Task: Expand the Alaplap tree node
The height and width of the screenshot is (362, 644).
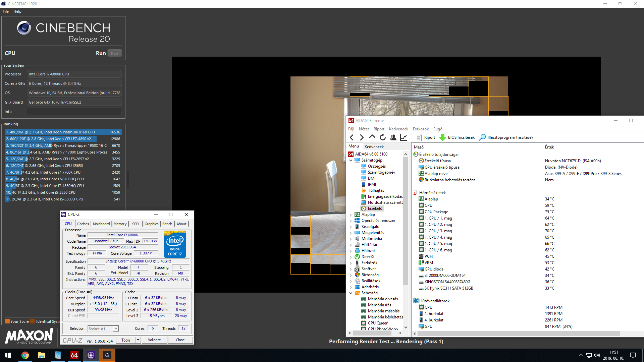Action: (351, 215)
